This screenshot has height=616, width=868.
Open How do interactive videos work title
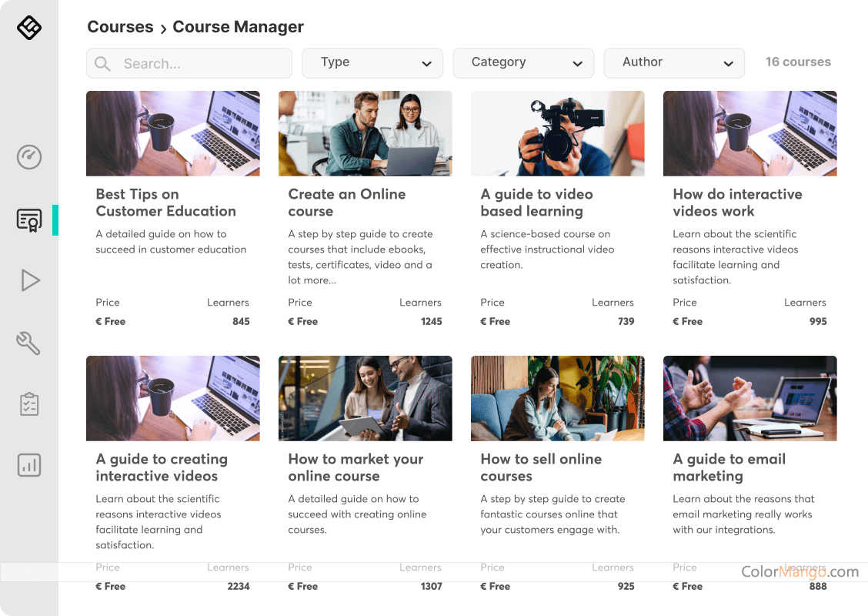(736, 203)
